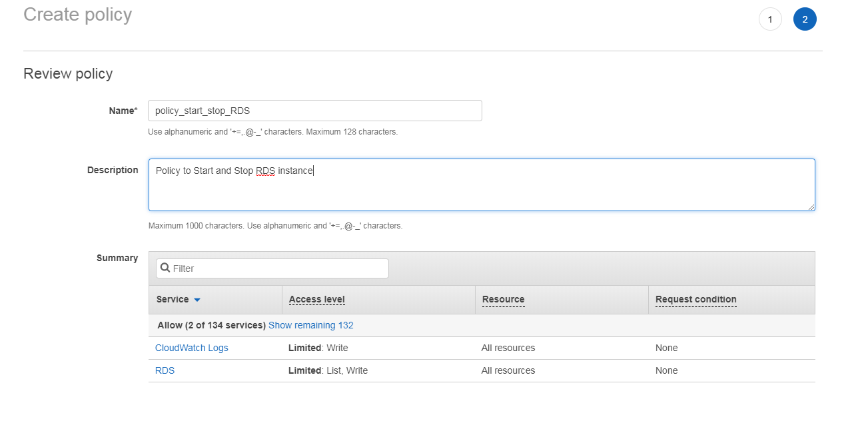Sort by the Service column header
The width and height of the screenshot is (868, 439).
click(173, 299)
